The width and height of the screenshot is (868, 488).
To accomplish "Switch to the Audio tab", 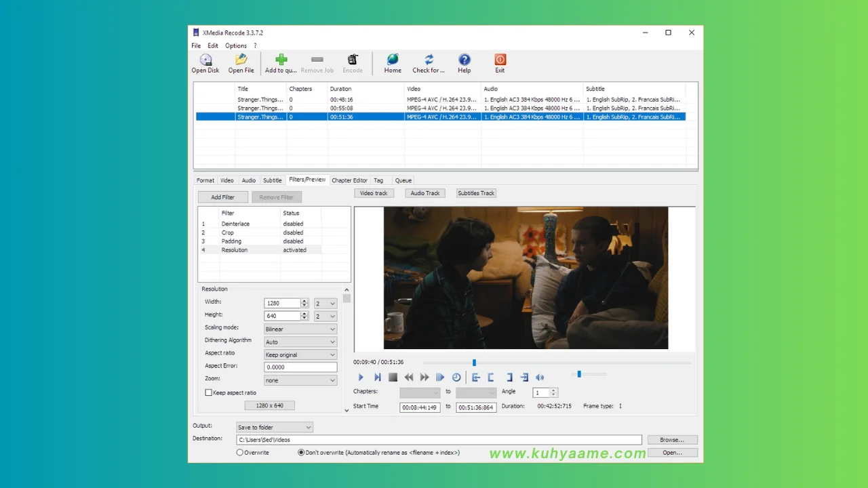I will point(249,180).
